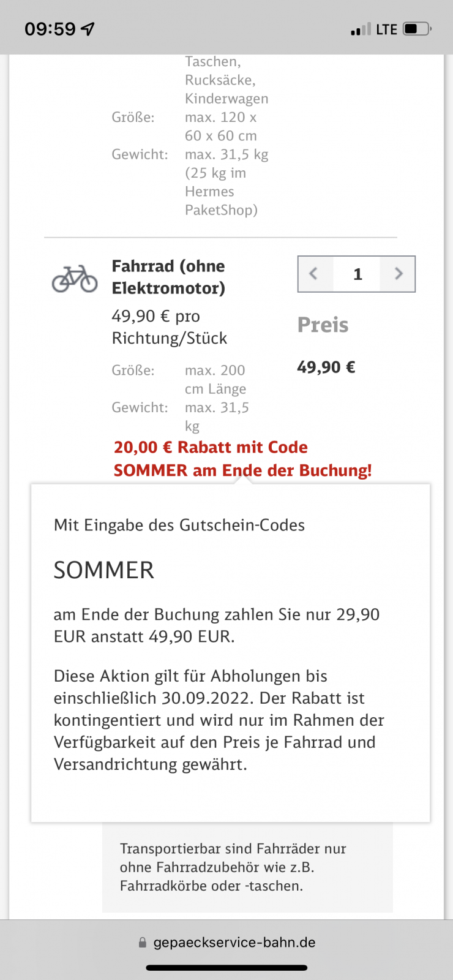Tap the location arrow status icon
The height and width of the screenshot is (980, 453).
click(x=88, y=29)
